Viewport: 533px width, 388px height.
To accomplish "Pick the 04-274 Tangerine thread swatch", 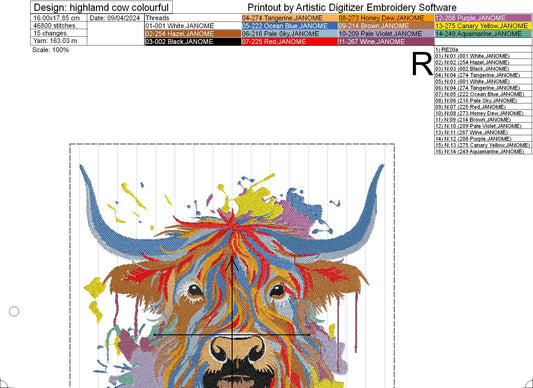I will point(290,18).
